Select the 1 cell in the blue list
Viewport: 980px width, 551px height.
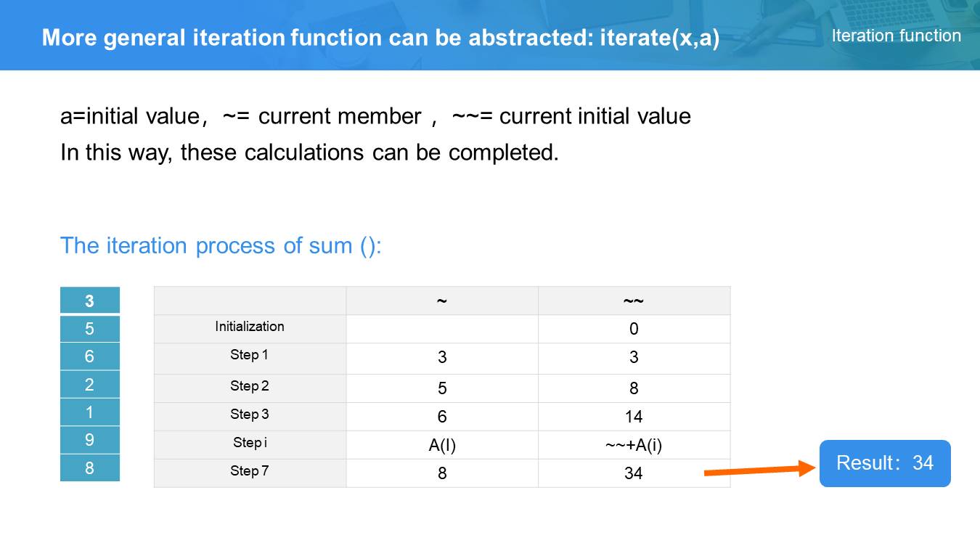[x=89, y=412]
